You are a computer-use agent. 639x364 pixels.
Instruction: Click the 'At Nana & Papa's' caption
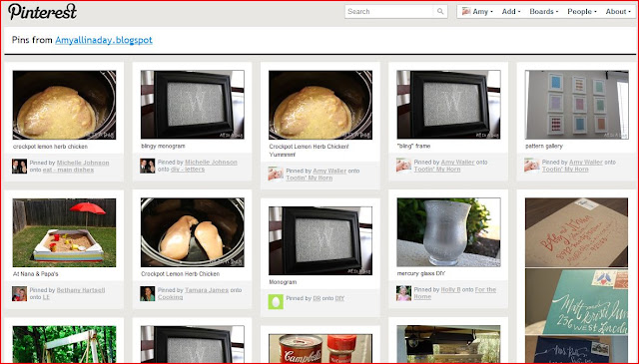[x=36, y=274]
